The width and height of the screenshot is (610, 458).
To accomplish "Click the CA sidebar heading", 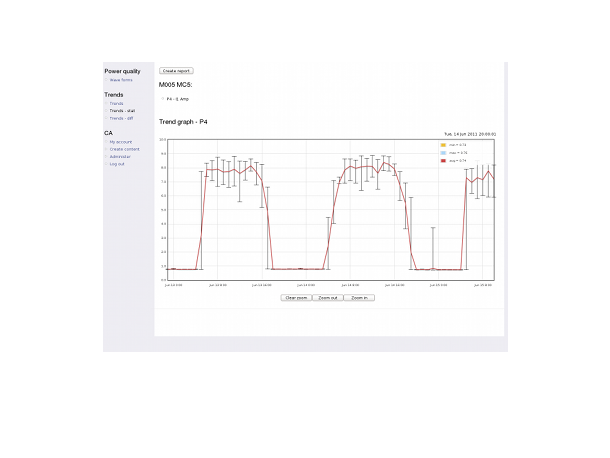I will [x=108, y=133].
